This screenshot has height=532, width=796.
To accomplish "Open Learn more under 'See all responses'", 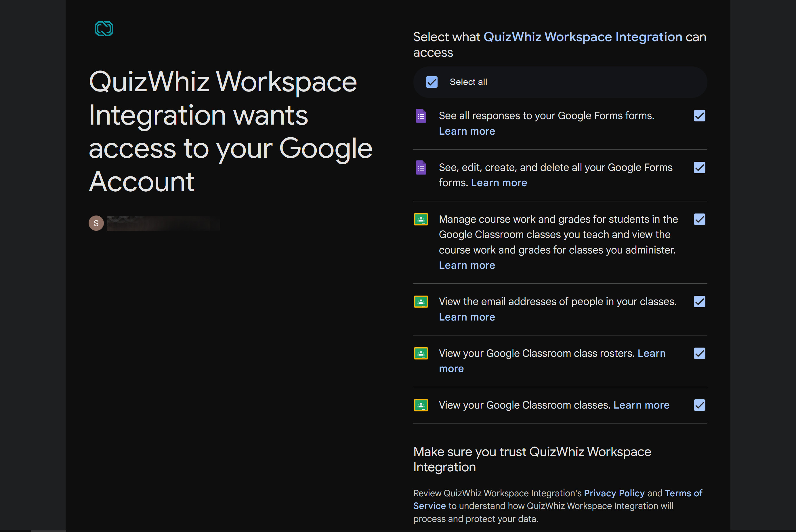I will click(x=467, y=131).
